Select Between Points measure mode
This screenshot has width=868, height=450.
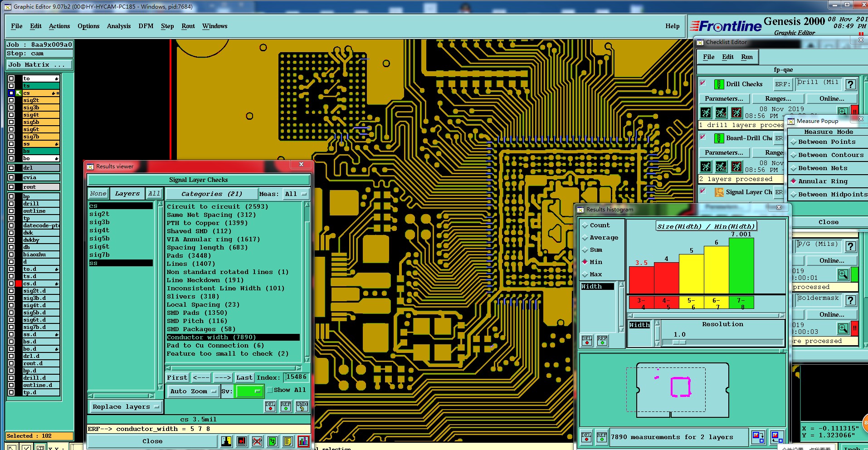tap(794, 142)
